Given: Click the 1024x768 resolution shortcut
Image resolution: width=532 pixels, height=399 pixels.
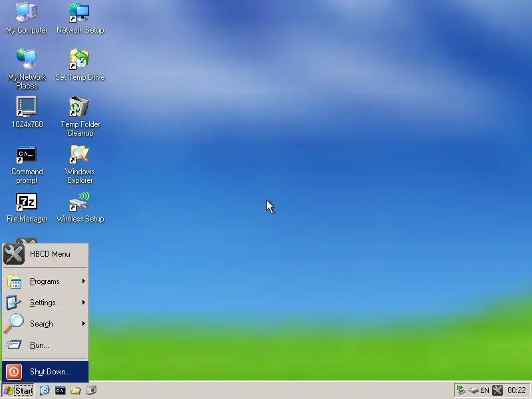Looking at the screenshot, I should tap(27, 112).
